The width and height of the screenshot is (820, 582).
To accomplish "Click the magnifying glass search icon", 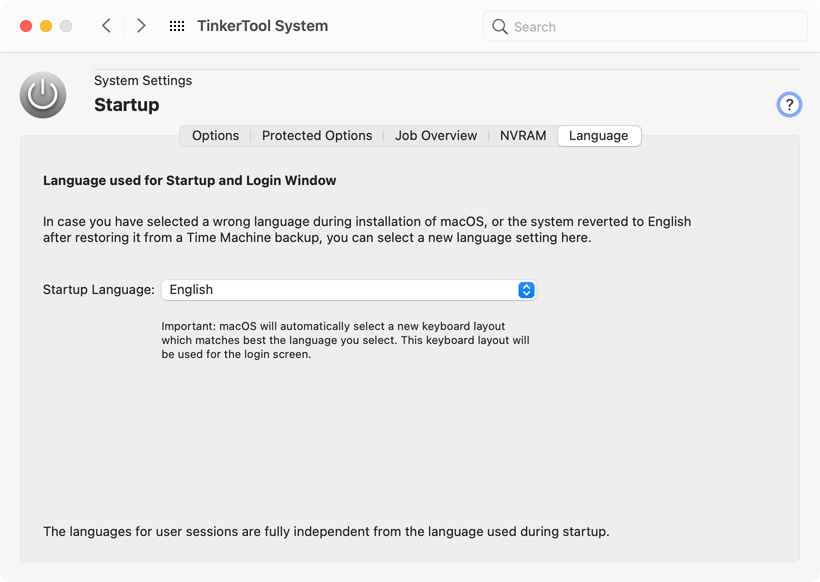I will click(x=499, y=27).
